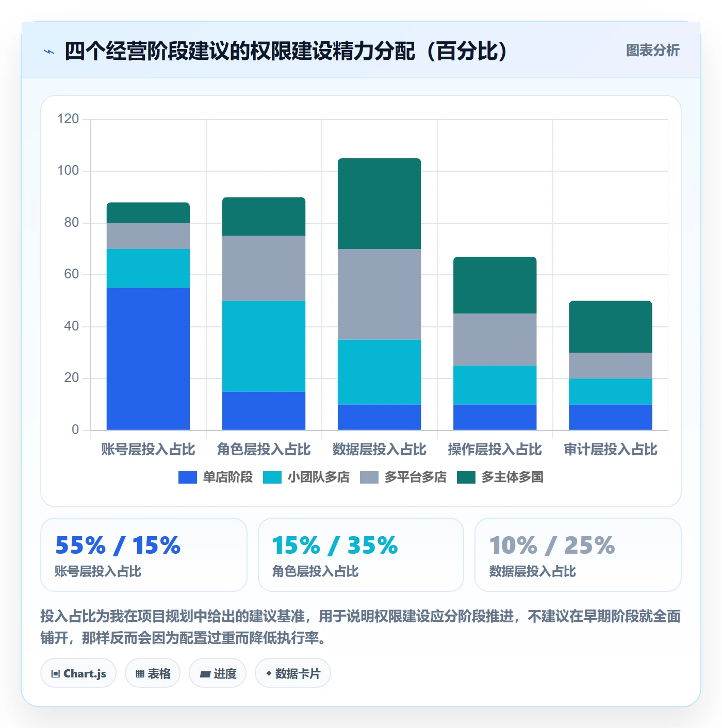This screenshot has width=722, height=728.
Task: Select the 表格 tag chip
Action: [x=153, y=673]
